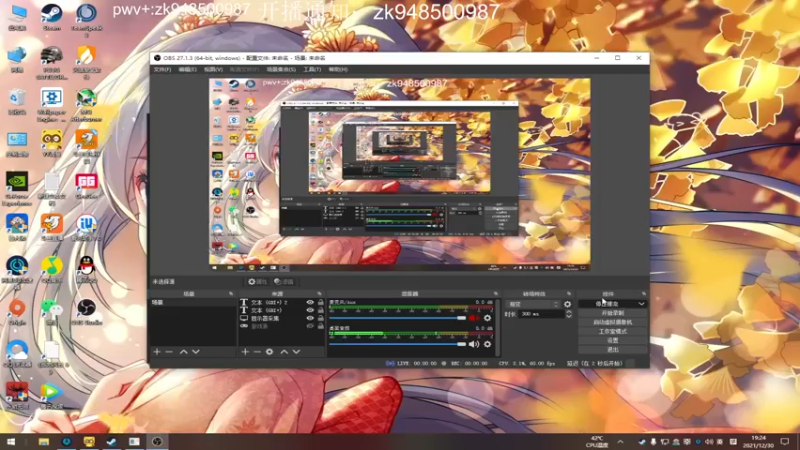Viewport: 800px width, 450px height.
Task: Lock the 文本 (GDI+) 2 source
Action: tap(320, 302)
